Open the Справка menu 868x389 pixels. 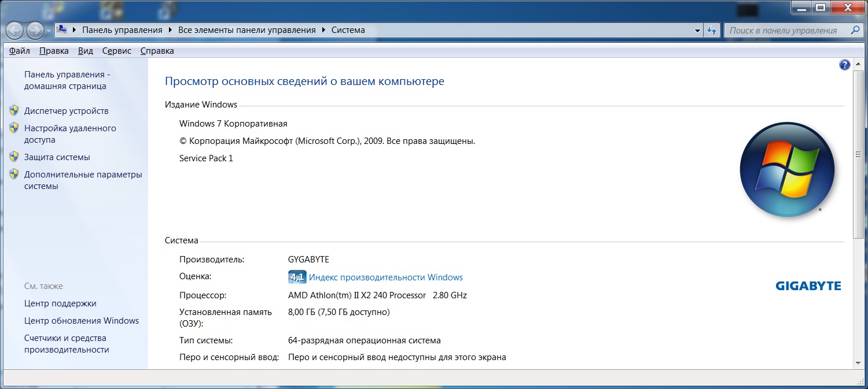157,51
